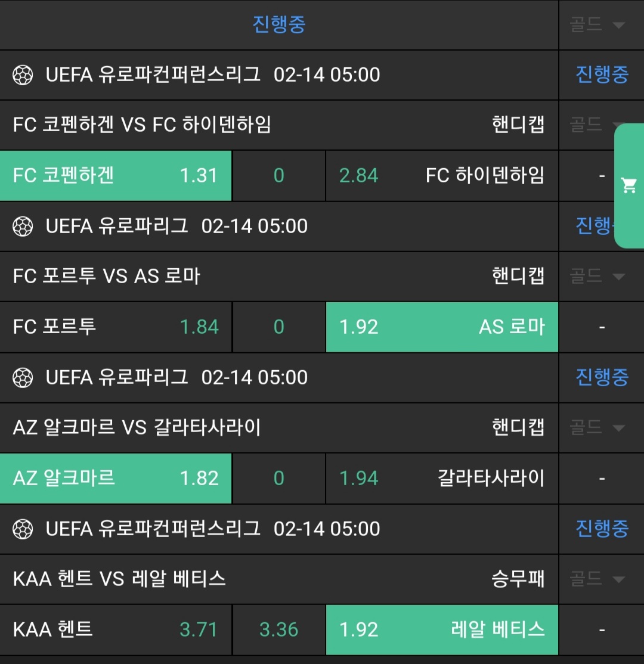Deselect the 레알 베티스 1.92 bet
644x664 pixels.
click(442, 630)
